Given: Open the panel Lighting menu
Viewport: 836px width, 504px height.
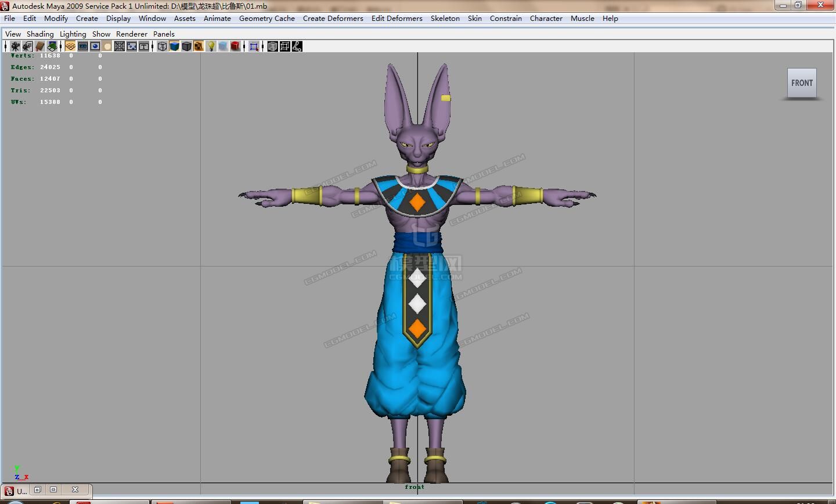Looking at the screenshot, I should click(x=73, y=34).
